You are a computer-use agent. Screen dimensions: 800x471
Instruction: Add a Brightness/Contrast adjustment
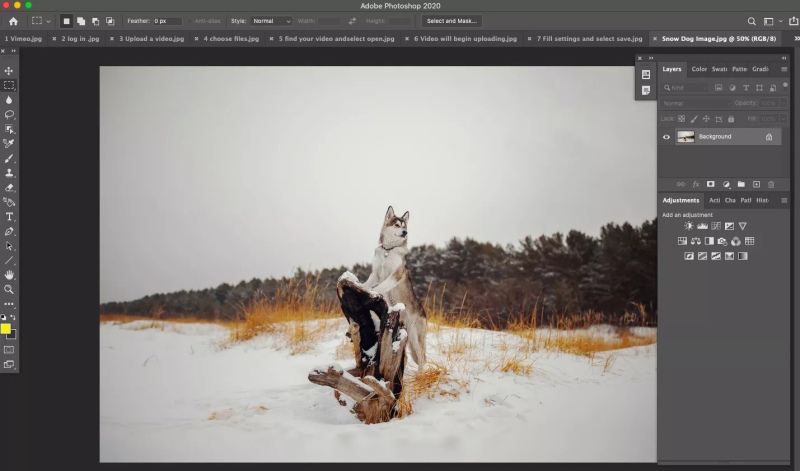point(688,226)
